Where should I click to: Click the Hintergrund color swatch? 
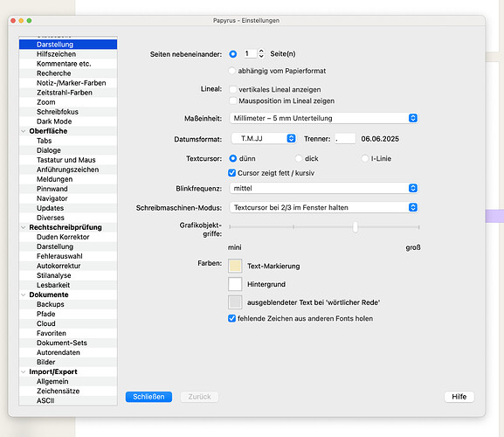tap(235, 284)
